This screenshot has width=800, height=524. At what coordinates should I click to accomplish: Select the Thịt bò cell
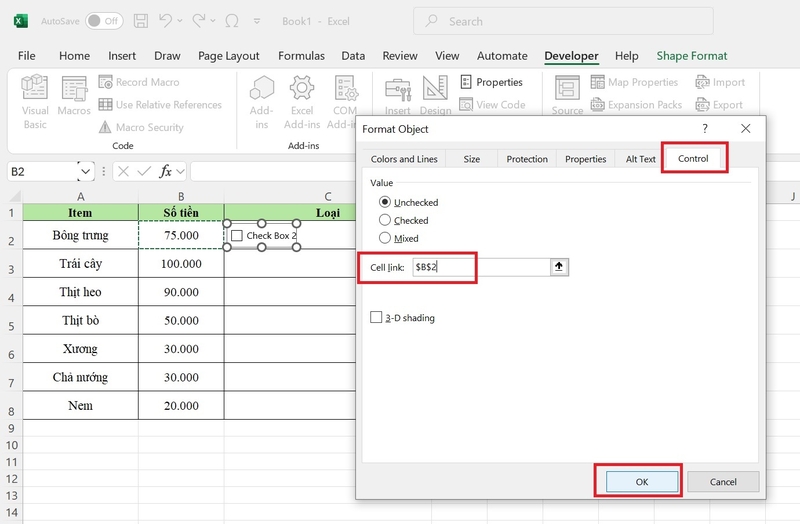(x=81, y=320)
